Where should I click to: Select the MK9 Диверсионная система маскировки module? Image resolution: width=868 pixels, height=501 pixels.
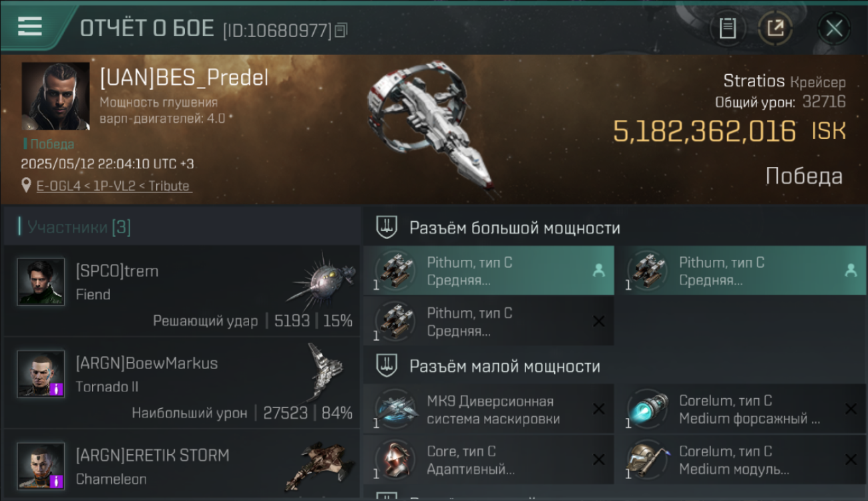pyautogui.click(x=489, y=409)
